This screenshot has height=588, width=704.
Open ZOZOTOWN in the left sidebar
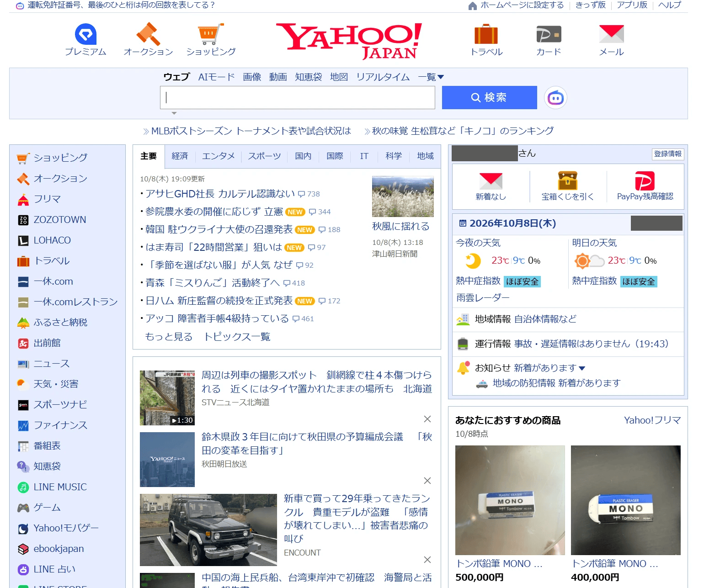(60, 220)
